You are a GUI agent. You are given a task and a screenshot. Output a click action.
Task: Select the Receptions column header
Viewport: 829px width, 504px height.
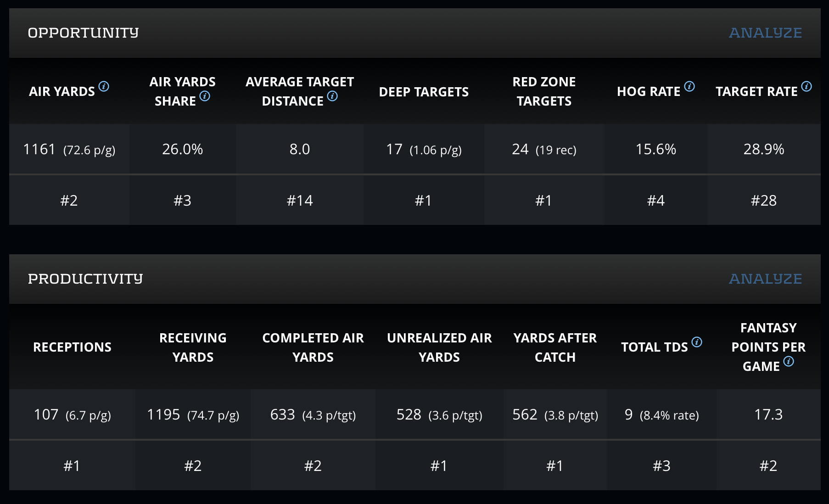(x=72, y=347)
